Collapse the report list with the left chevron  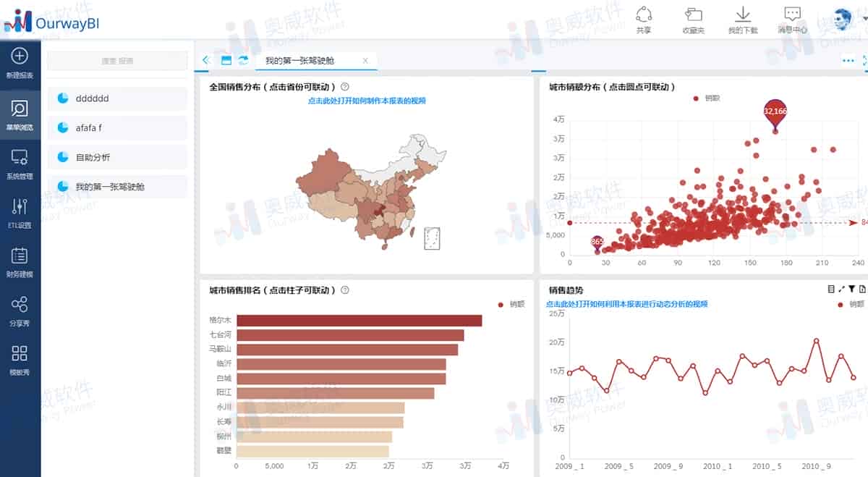206,60
